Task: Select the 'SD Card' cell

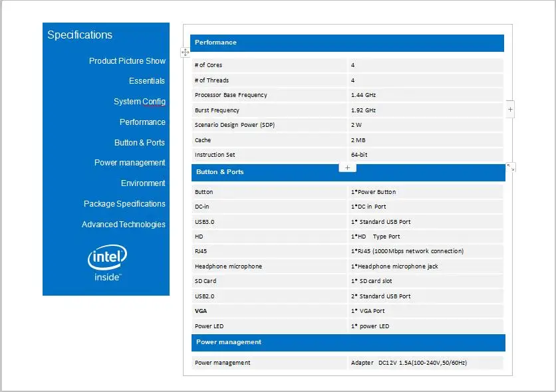Action: click(269, 281)
